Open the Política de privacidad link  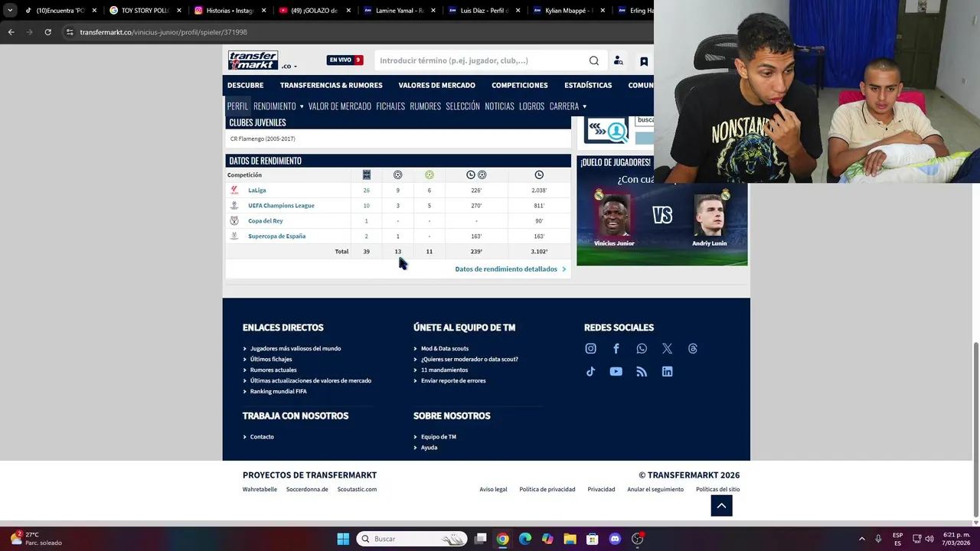pyautogui.click(x=547, y=489)
